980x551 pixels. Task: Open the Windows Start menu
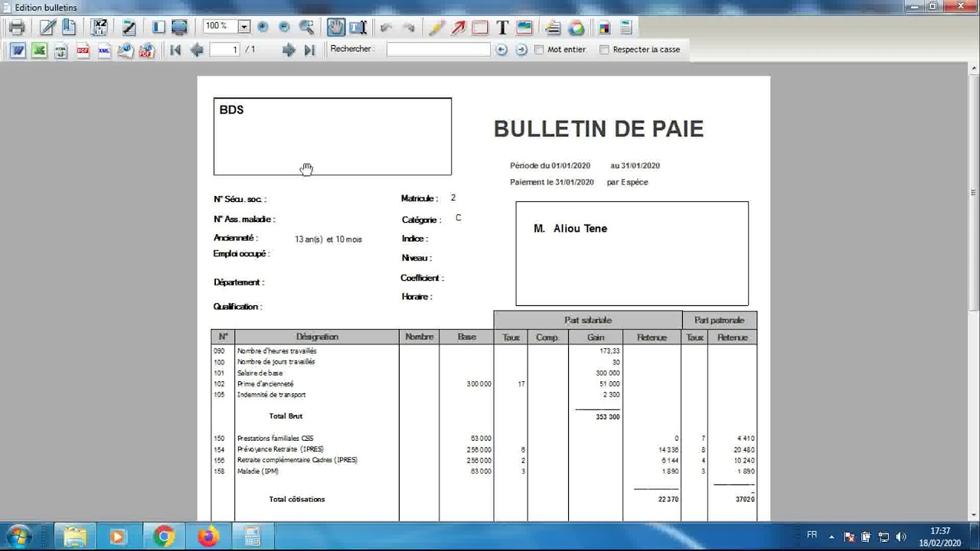(18, 536)
